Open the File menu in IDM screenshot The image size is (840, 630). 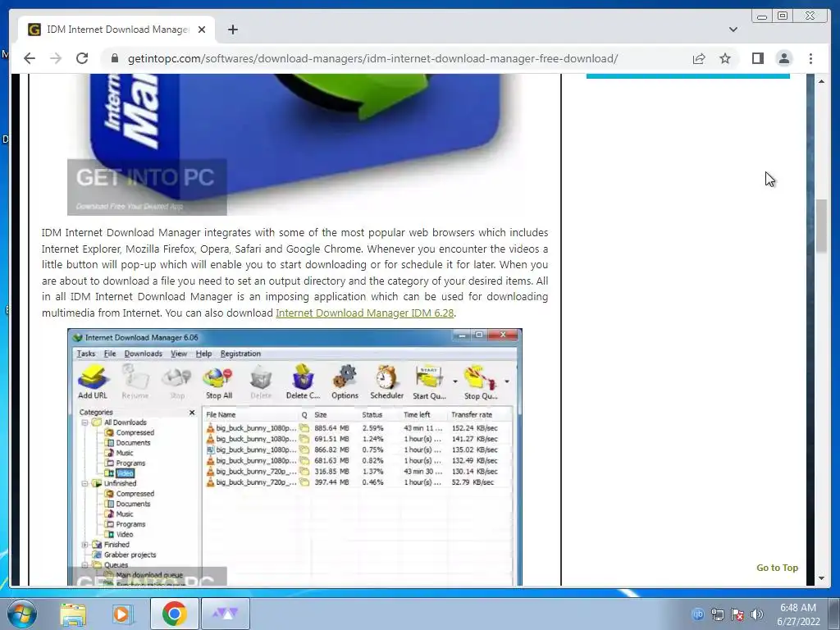click(110, 354)
